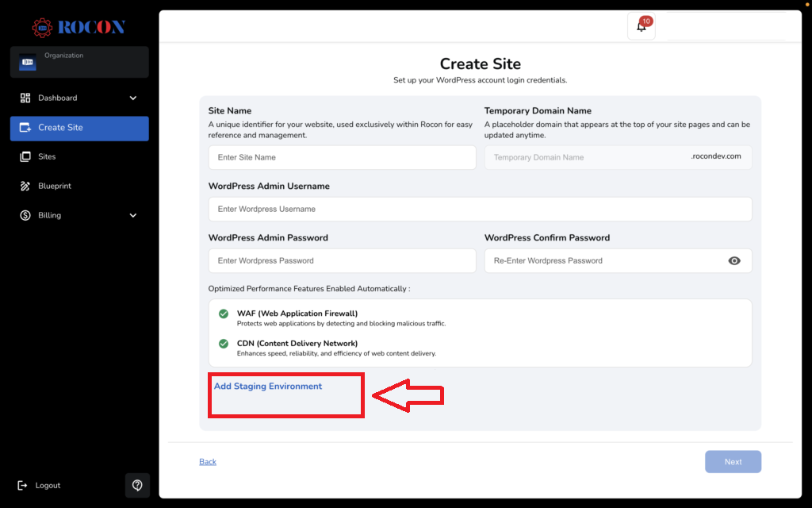812x508 pixels.
Task: Focus the Re-Enter Wordpress Password field
Action: pos(618,260)
